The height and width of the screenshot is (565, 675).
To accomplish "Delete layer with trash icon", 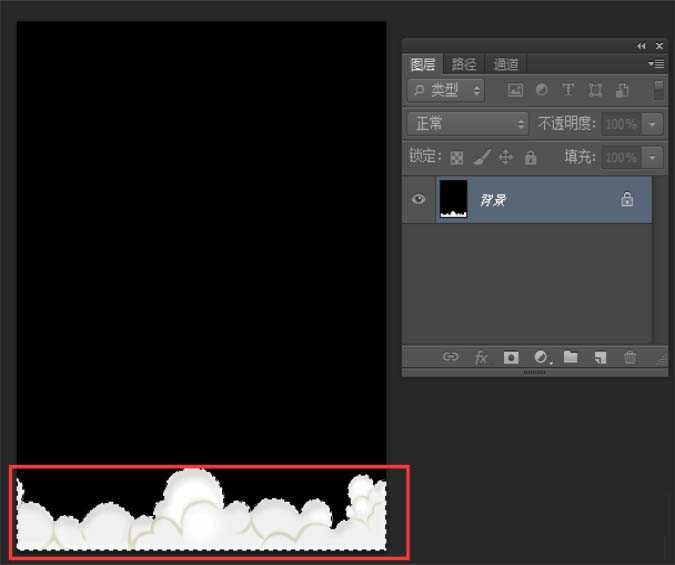I will [630, 358].
